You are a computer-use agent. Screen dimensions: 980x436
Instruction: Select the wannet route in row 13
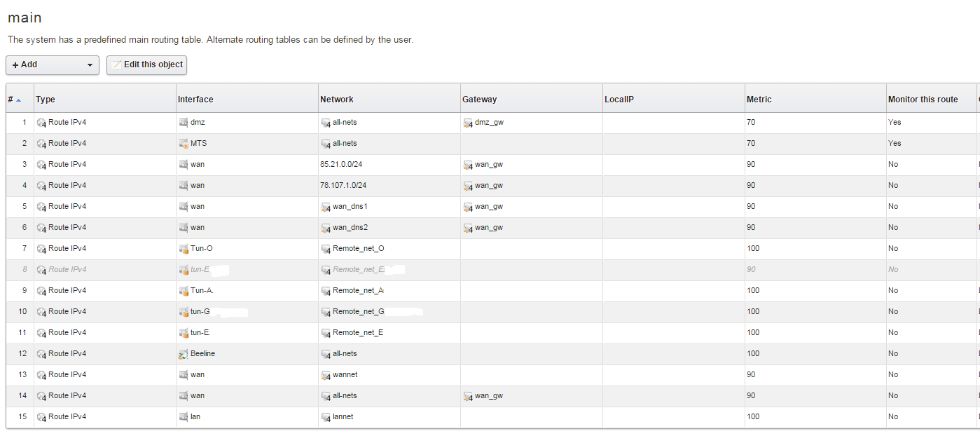[343, 374]
